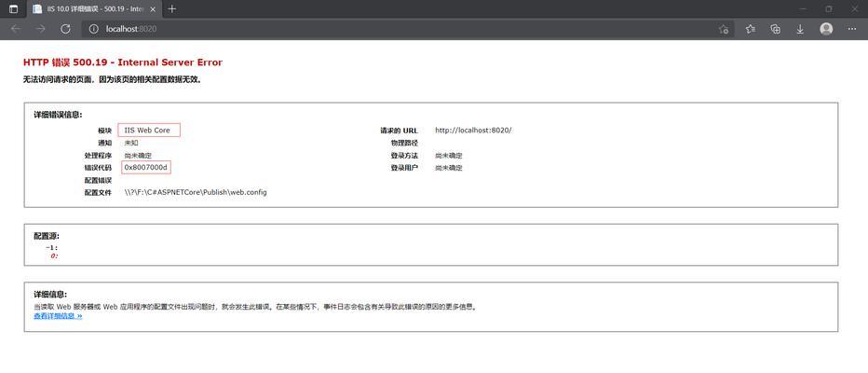Go forward to next page
Screen dimensions: 868x373
click(x=40, y=29)
